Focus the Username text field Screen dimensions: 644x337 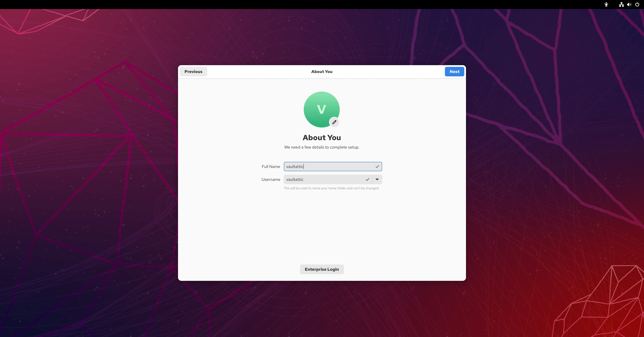pos(328,179)
